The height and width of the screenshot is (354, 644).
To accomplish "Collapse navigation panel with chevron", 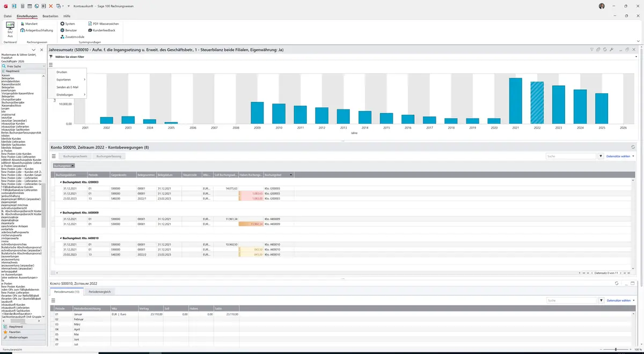I will pos(34,50).
